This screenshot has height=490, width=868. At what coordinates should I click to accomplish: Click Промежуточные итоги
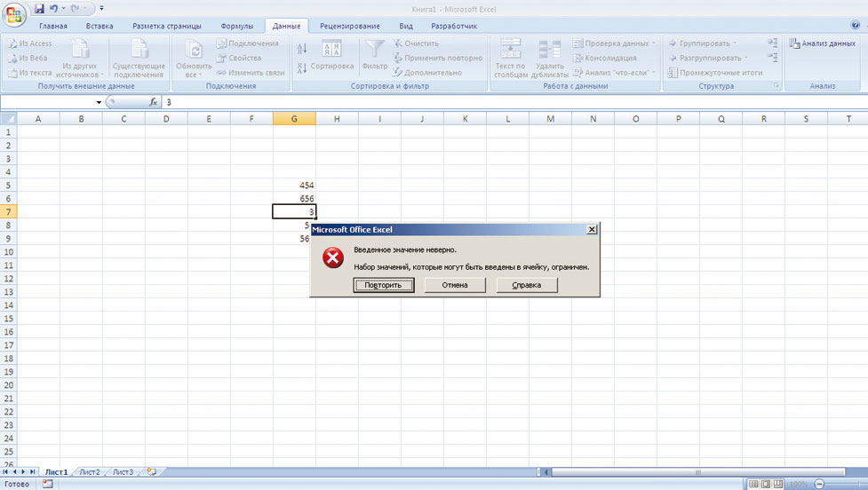click(715, 73)
